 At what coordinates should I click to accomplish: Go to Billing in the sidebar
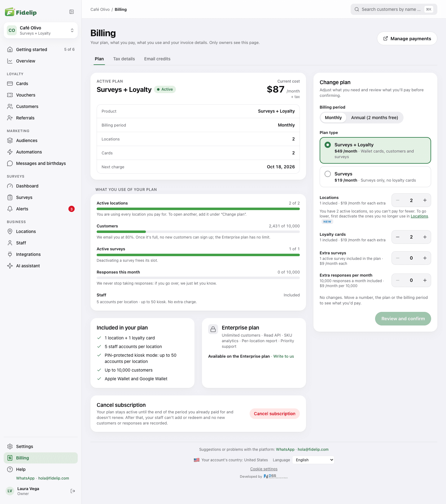click(x=41, y=458)
